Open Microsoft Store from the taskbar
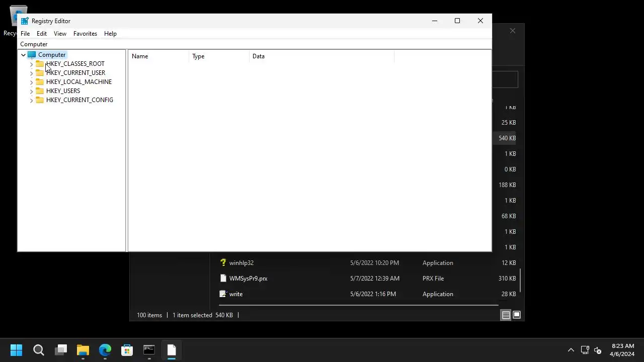Image resolution: width=644 pixels, height=362 pixels. click(127, 350)
